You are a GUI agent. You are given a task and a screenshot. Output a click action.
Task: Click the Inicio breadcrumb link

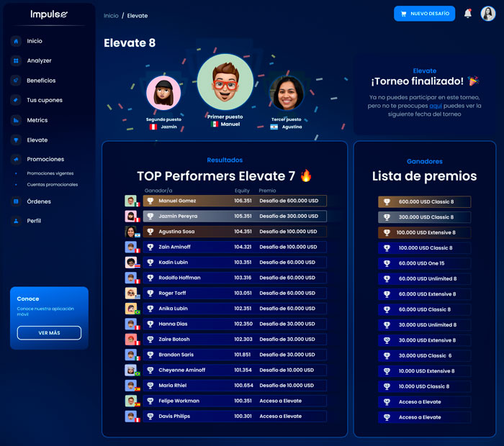click(111, 16)
